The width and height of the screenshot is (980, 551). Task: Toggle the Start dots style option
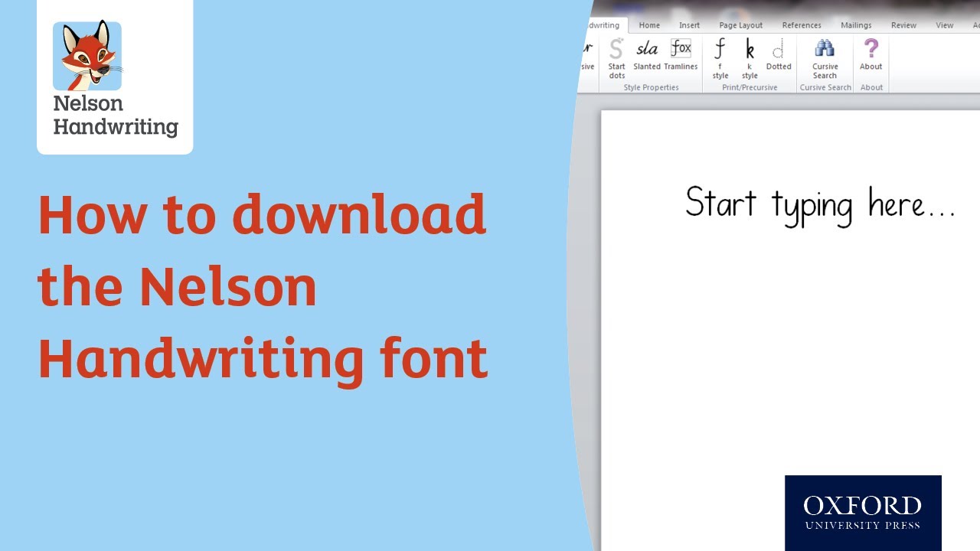pyautogui.click(x=616, y=59)
